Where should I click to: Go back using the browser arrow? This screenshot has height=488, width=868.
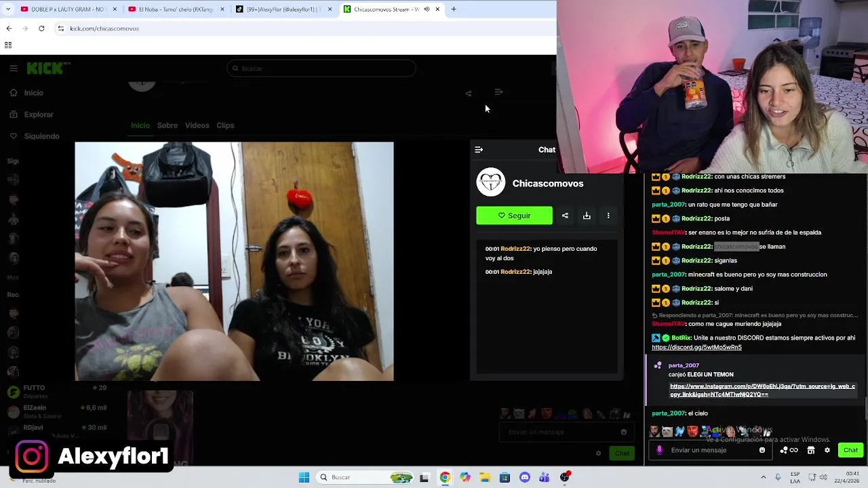tap(9, 28)
